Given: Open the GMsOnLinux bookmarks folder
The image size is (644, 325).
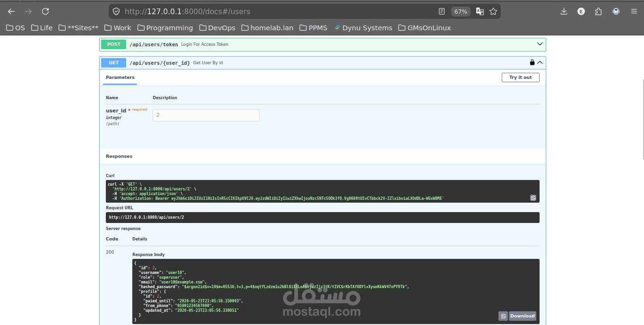Looking at the screenshot, I should coord(424,28).
